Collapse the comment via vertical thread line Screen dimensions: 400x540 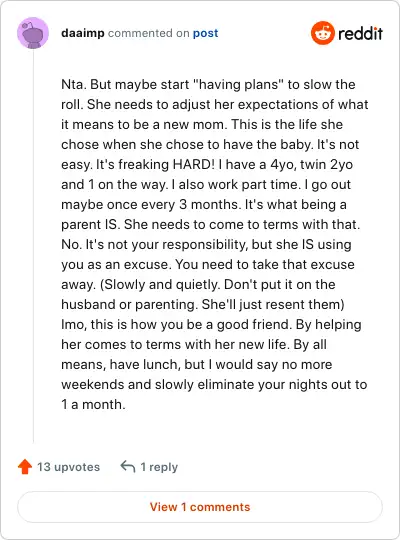coord(33,246)
